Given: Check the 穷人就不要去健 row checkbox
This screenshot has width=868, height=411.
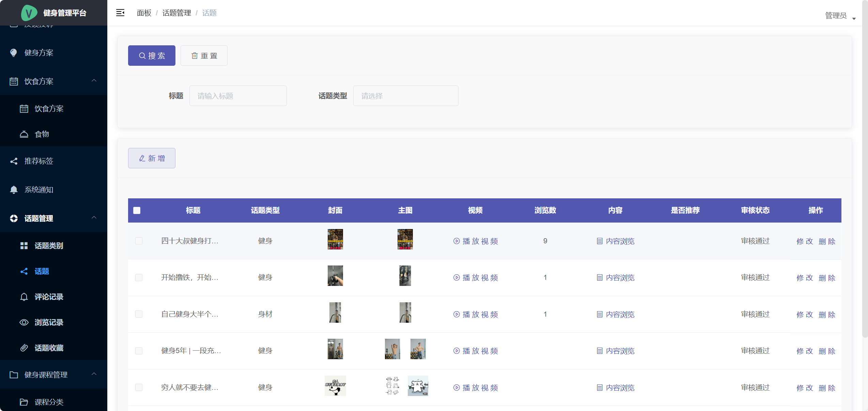Looking at the screenshot, I should (x=139, y=387).
